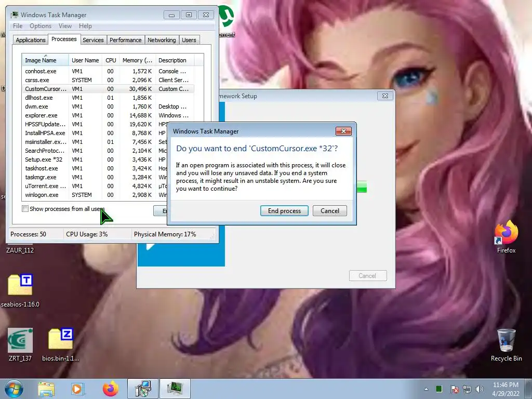Switch to the Services tab
Viewport: 532px width, 399px height.
(93, 40)
